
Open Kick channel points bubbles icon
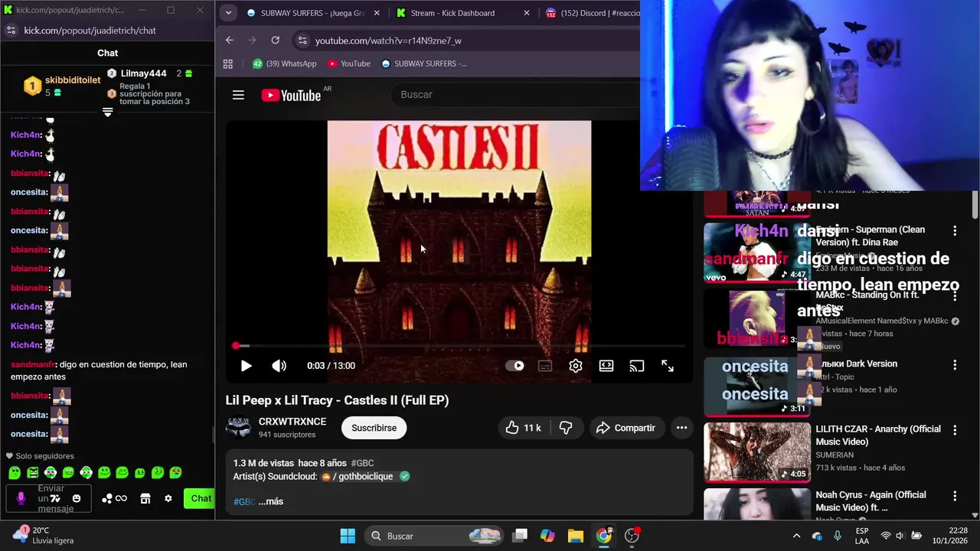tap(107, 499)
